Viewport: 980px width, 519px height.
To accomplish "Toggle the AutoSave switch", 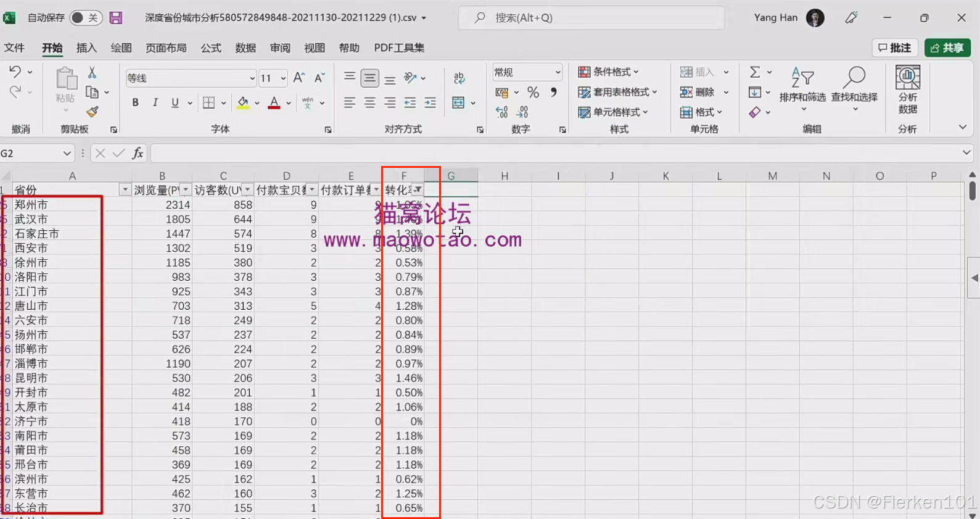I will [x=85, y=18].
